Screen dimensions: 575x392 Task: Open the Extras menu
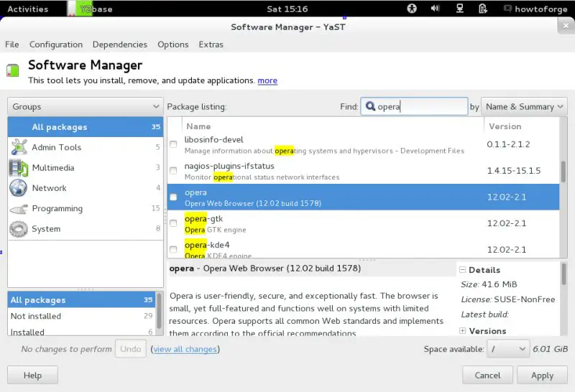tap(211, 45)
